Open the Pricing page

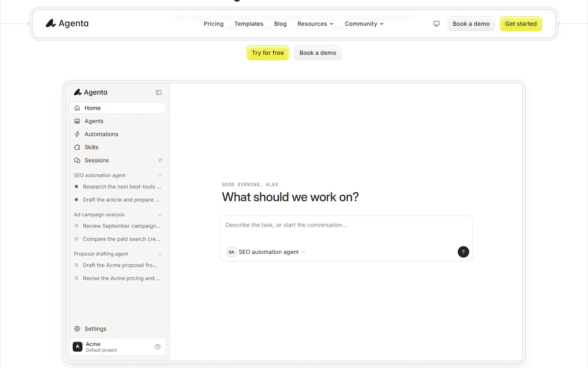214,24
